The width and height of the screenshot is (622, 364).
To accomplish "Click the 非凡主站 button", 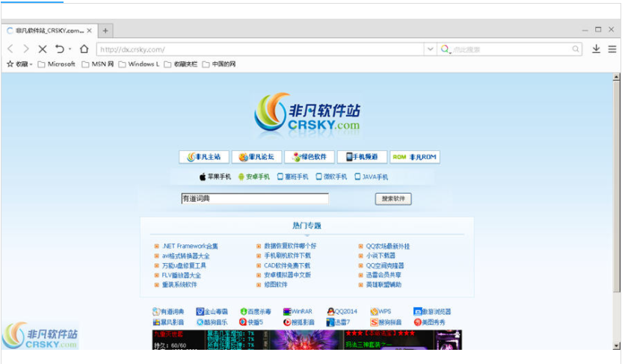I will pos(204,157).
